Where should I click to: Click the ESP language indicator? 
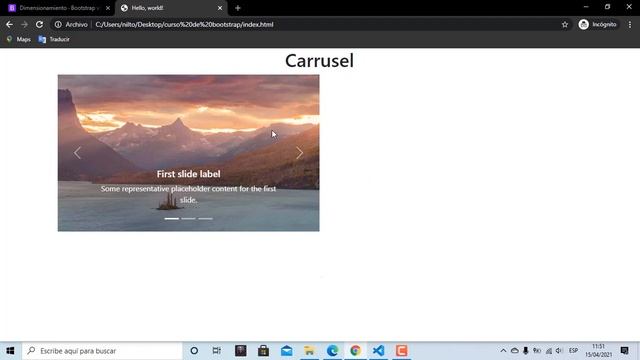coord(573,351)
